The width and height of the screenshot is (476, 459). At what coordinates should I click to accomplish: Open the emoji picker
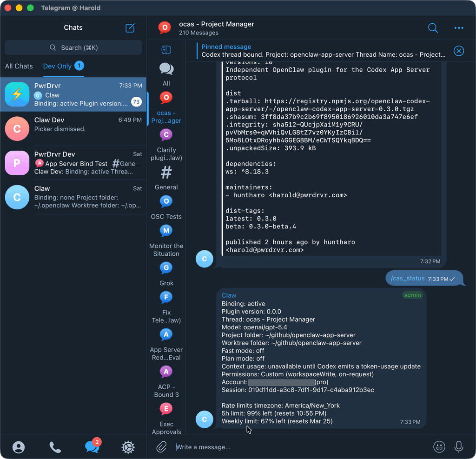(439, 446)
